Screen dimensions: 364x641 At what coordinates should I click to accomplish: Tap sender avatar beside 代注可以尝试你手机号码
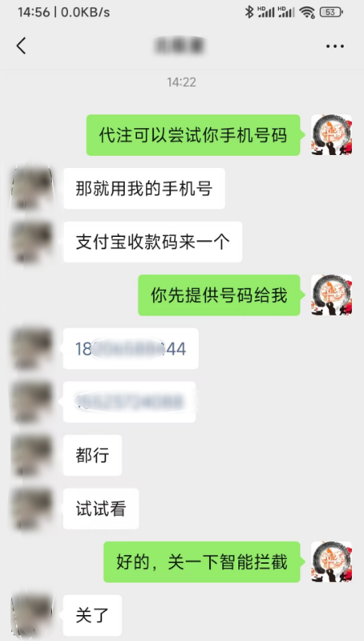pos(332,135)
